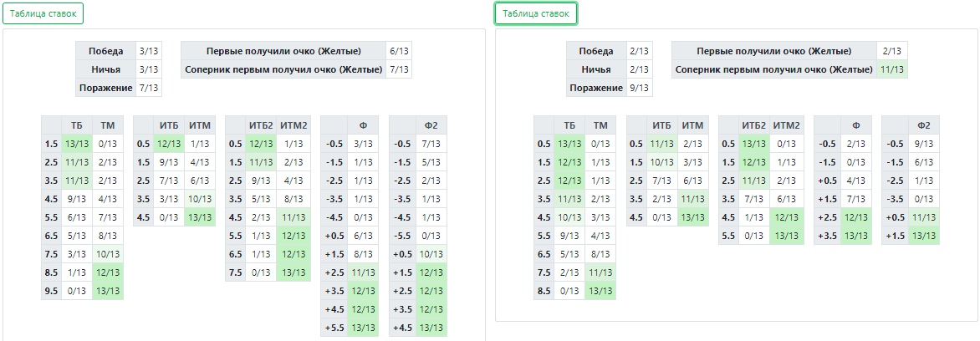Click the "ИТБ" header in right panel

coord(661,125)
